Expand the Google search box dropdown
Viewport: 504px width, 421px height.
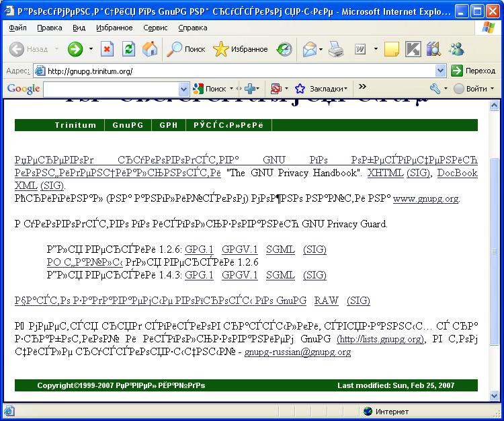click(x=184, y=89)
